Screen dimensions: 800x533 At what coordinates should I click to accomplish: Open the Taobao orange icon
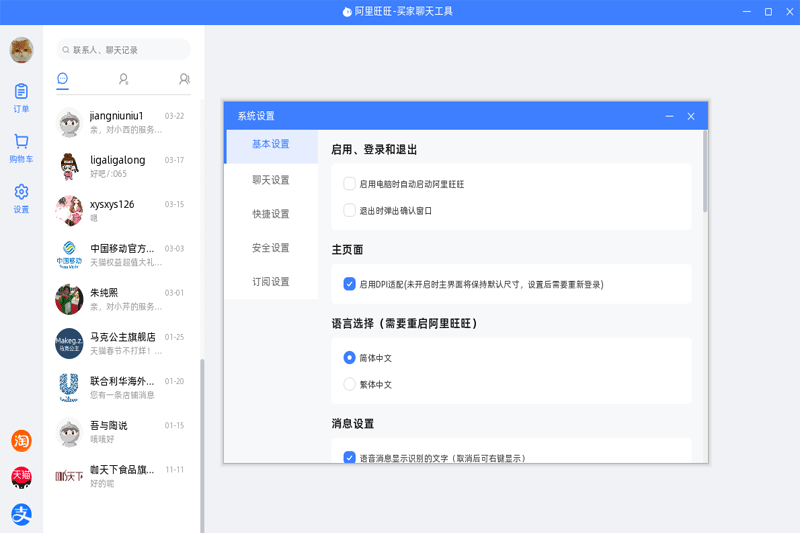pyautogui.click(x=21, y=441)
